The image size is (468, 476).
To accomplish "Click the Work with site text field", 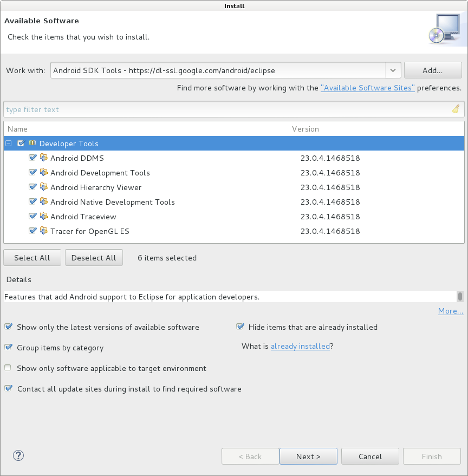I will pyautogui.click(x=218, y=70).
